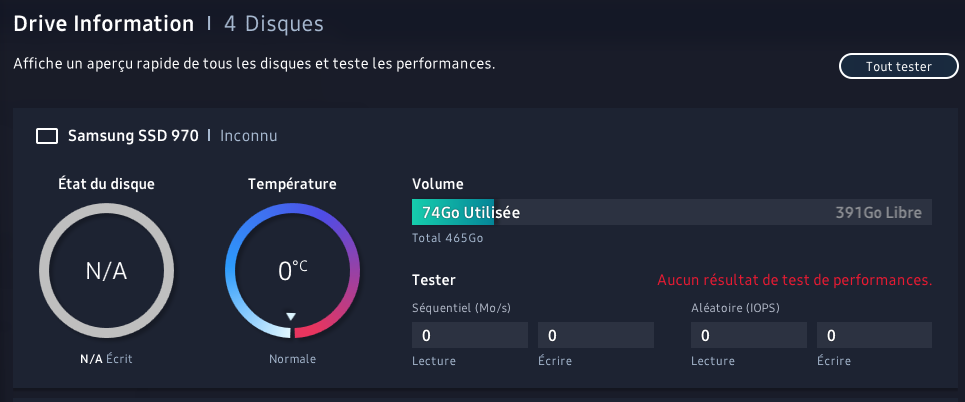The width and height of the screenshot is (965, 402).
Task: Click the temperature dial showing 0°C
Action: [x=292, y=271]
